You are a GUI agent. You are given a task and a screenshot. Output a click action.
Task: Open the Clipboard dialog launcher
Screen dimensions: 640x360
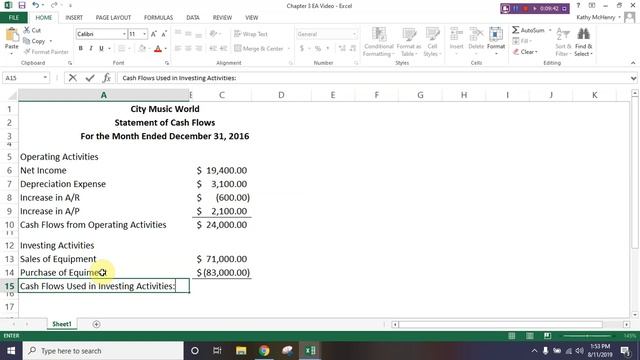tap(70, 63)
